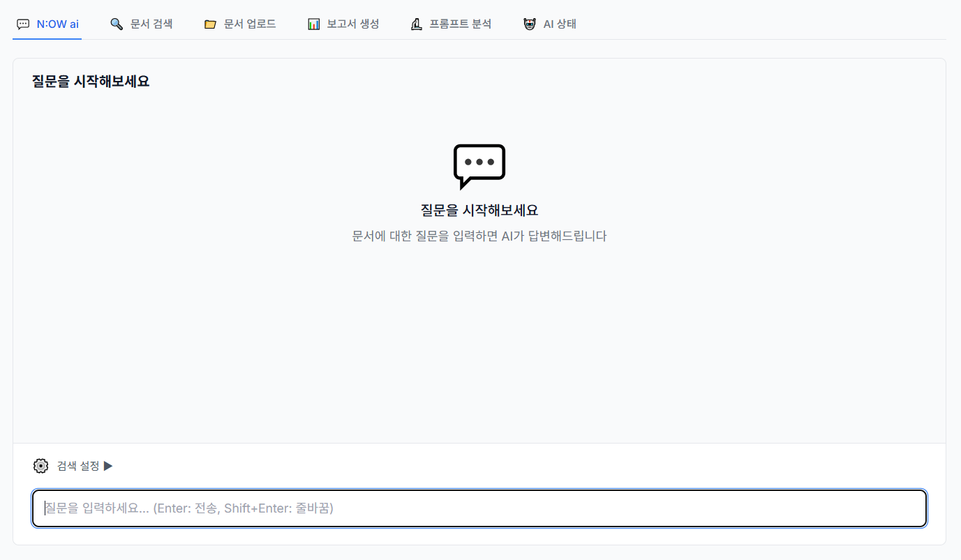Click the analysis icon beside 프롬프트 분석
This screenshot has height=560, width=961.
[417, 23]
